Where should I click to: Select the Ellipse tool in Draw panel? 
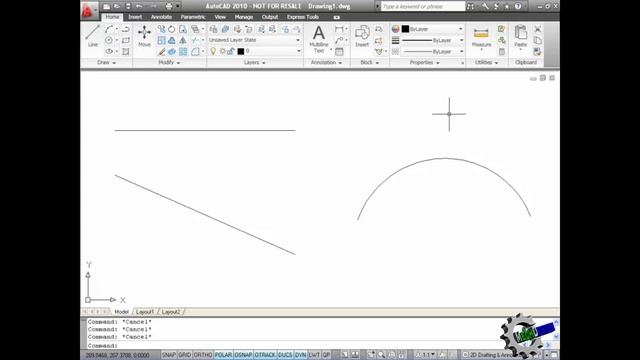[x=109, y=51]
